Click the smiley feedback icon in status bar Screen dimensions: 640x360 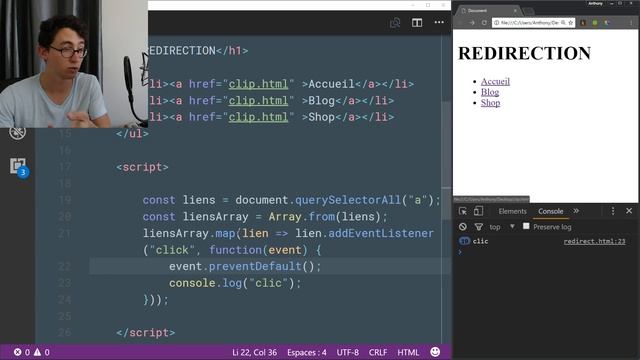pos(435,352)
